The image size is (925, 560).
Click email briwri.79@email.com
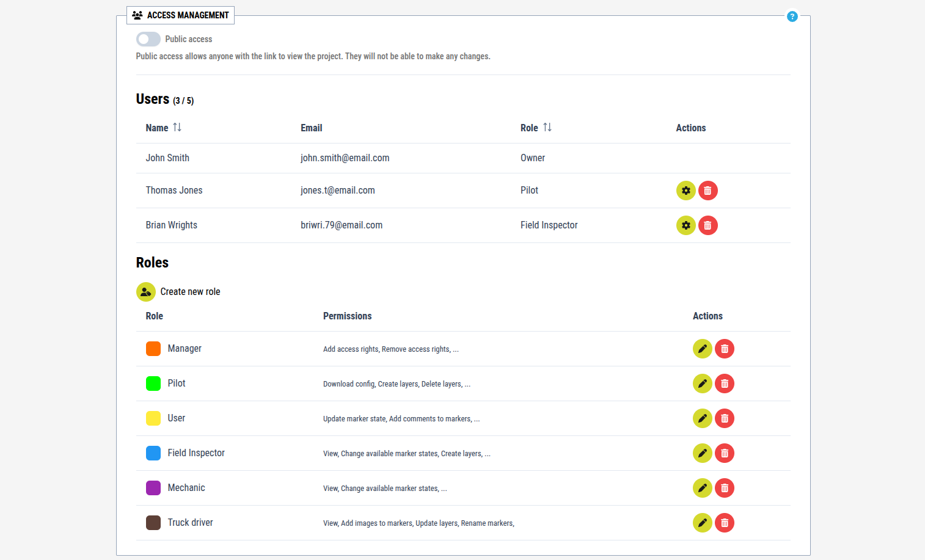342,225
